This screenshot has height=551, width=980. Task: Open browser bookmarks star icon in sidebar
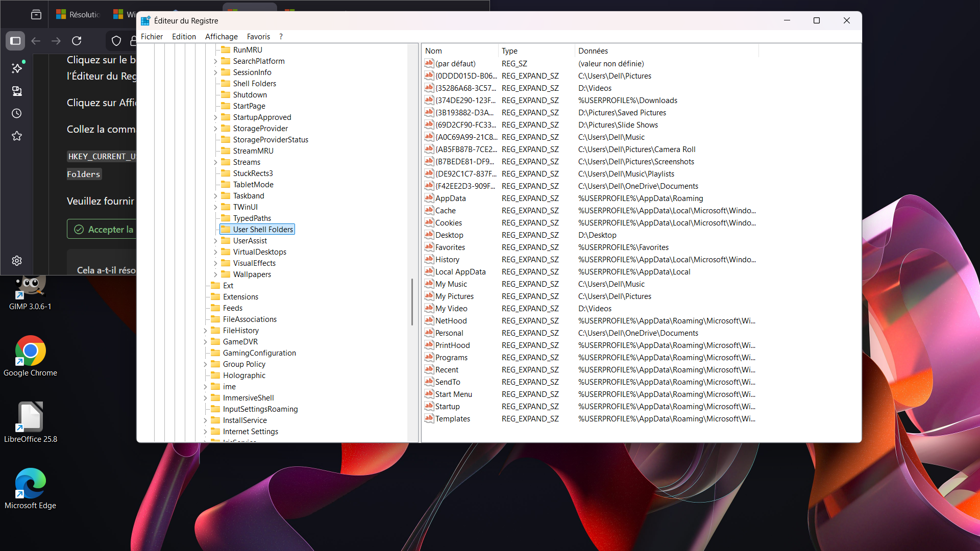(x=17, y=136)
